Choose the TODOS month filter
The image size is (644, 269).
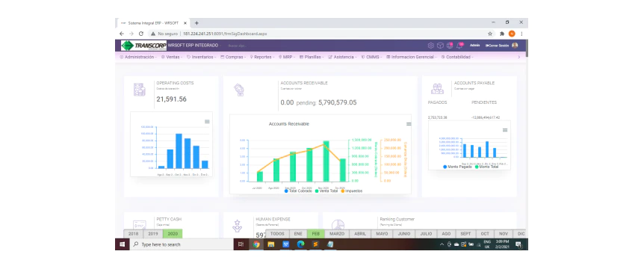(x=277, y=234)
